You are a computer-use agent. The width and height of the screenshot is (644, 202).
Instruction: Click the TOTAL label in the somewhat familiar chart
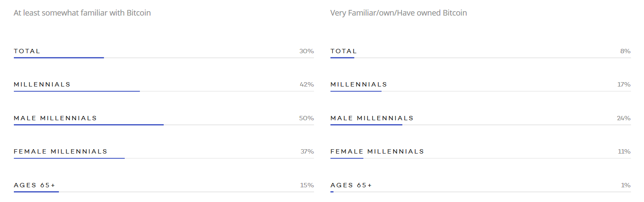(27, 51)
